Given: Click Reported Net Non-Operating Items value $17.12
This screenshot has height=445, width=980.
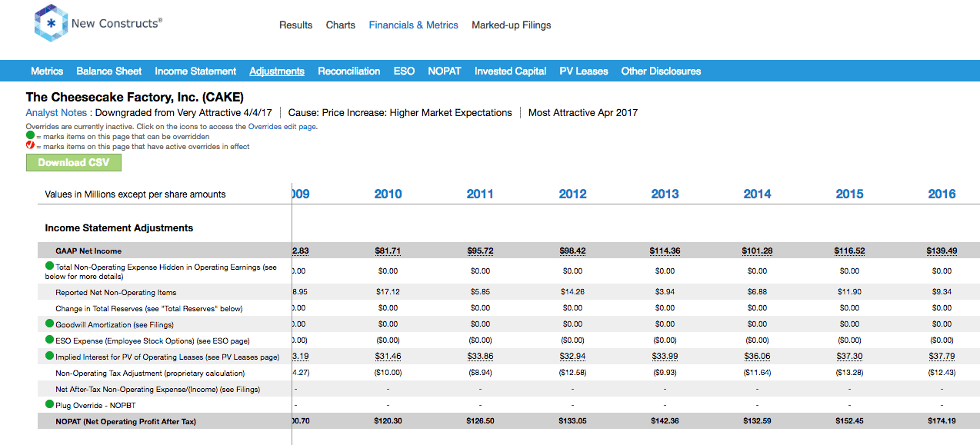Looking at the screenshot, I should 388,292.
